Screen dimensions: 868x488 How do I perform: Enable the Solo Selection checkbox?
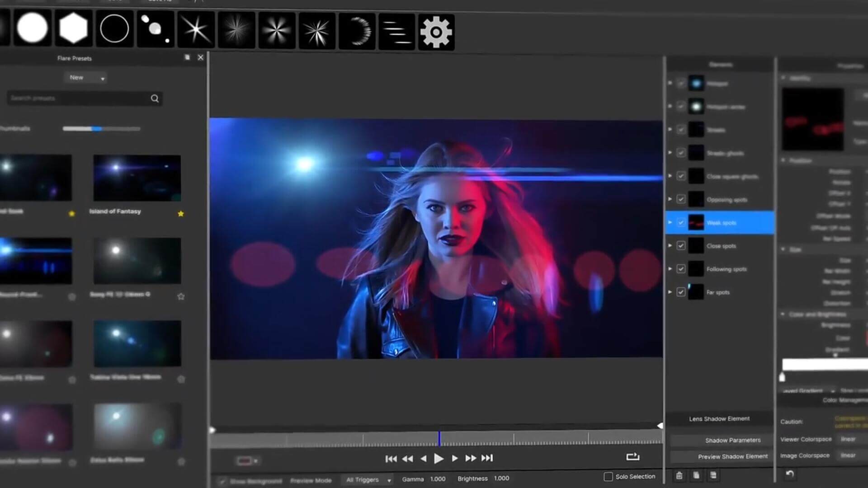pos(609,477)
